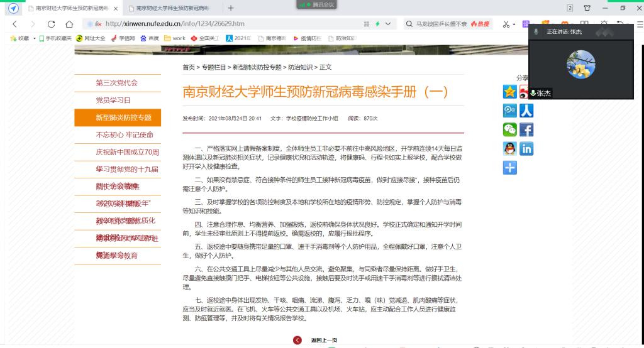Go to 首页 in breadcrumb
This screenshot has width=644, height=348.
tap(188, 67)
